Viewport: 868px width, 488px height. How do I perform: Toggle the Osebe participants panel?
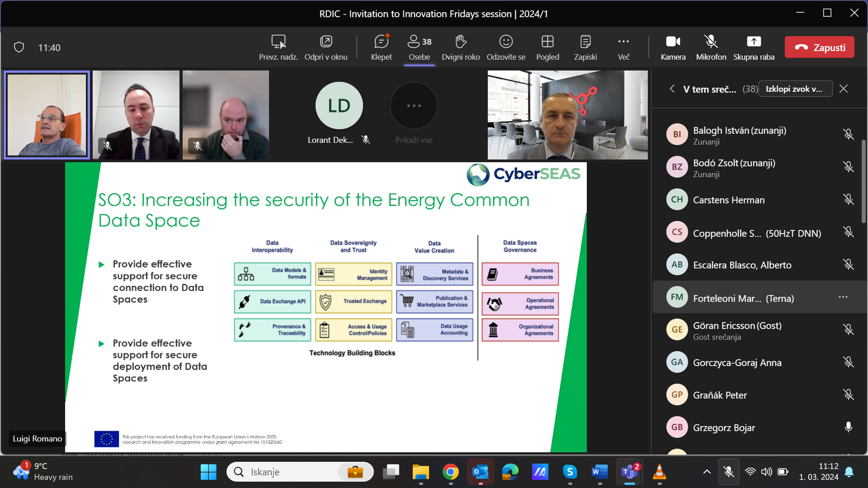click(419, 47)
